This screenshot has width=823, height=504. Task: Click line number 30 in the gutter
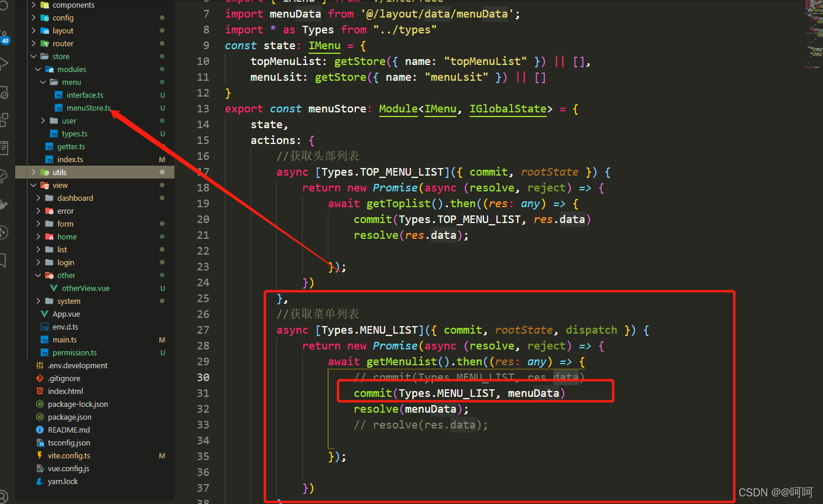point(203,378)
